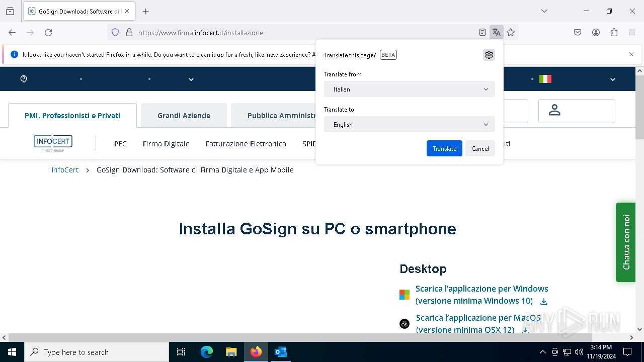Click the macOS logo icon

[x=405, y=324]
